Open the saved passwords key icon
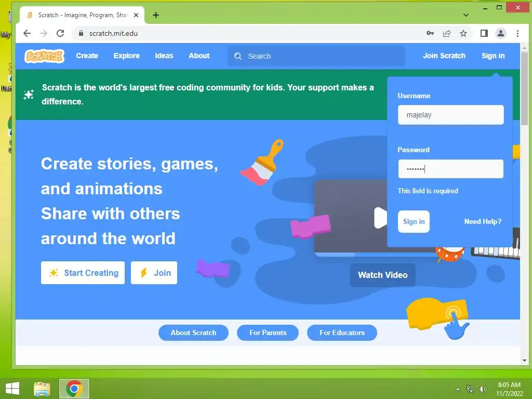Viewport: 532px width, 399px height. pyautogui.click(x=430, y=33)
